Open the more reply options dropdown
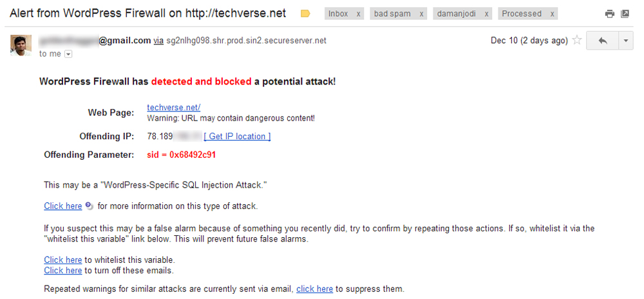The width and height of the screenshot is (644, 299). point(626,41)
